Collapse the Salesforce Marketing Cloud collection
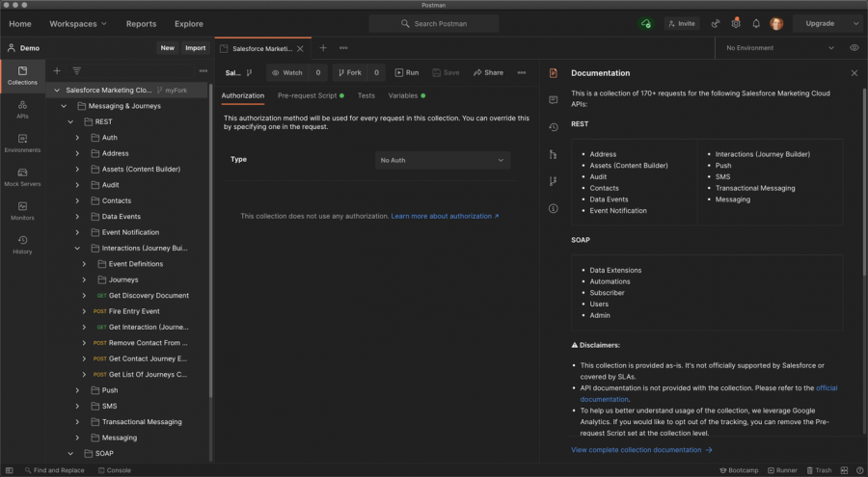The width and height of the screenshot is (868, 477). tap(57, 91)
